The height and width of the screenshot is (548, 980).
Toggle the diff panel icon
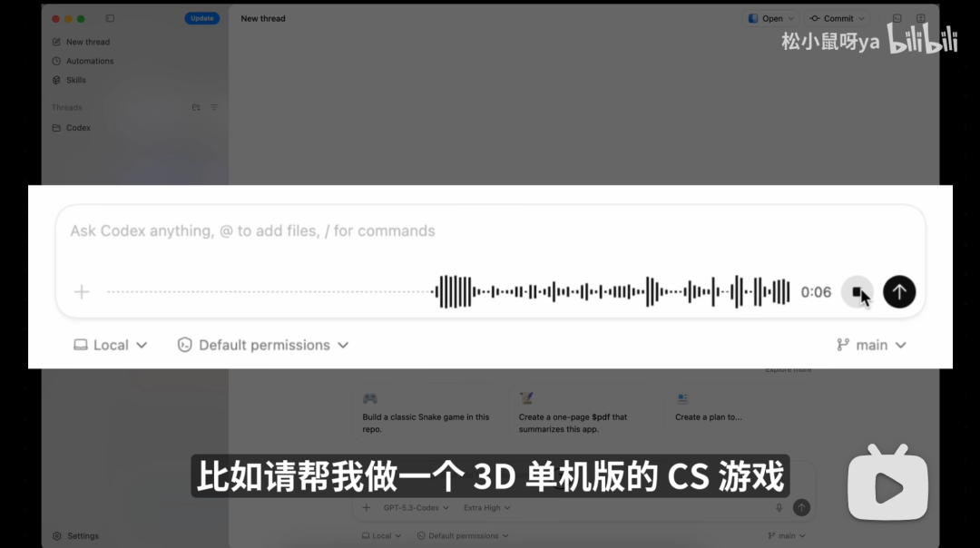pos(921,19)
